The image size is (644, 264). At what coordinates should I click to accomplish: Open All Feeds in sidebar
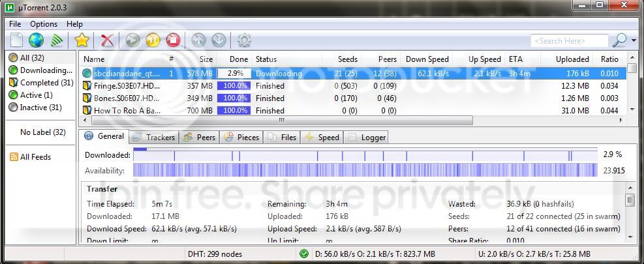pos(31,157)
